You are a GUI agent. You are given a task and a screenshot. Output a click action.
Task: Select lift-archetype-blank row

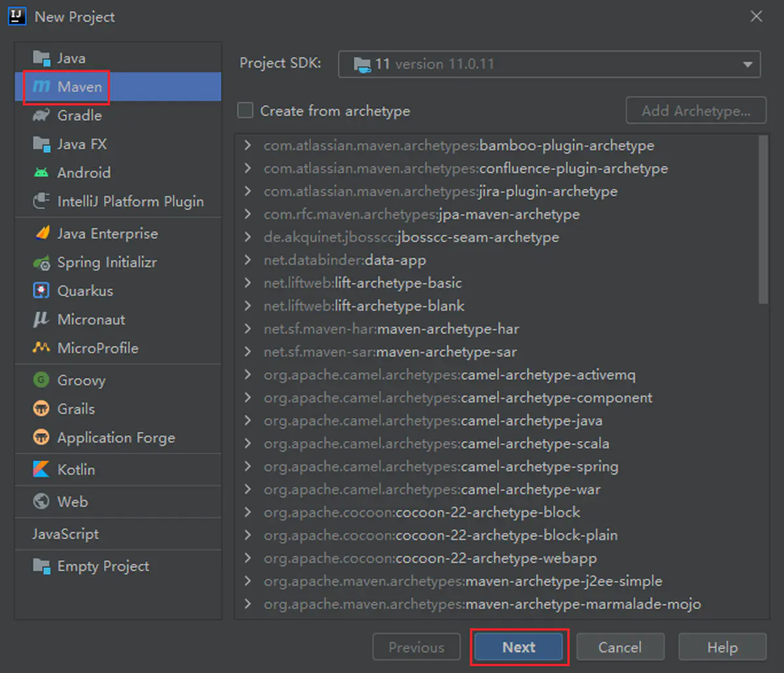point(497,306)
